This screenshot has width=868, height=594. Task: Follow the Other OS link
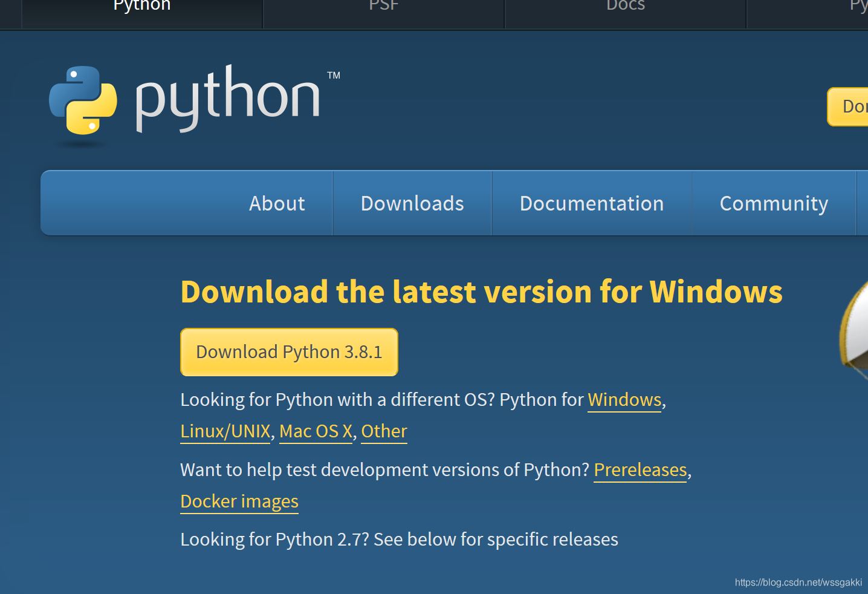click(x=384, y=431)
